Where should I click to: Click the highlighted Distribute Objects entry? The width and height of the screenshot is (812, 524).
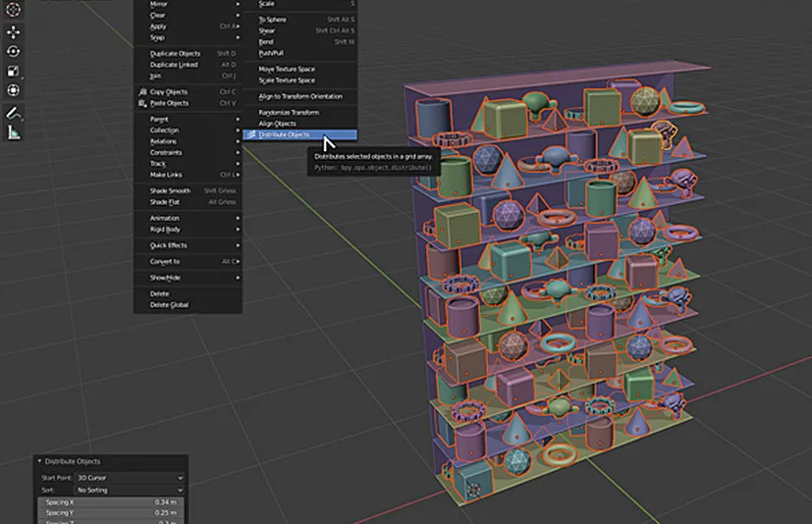299,134
